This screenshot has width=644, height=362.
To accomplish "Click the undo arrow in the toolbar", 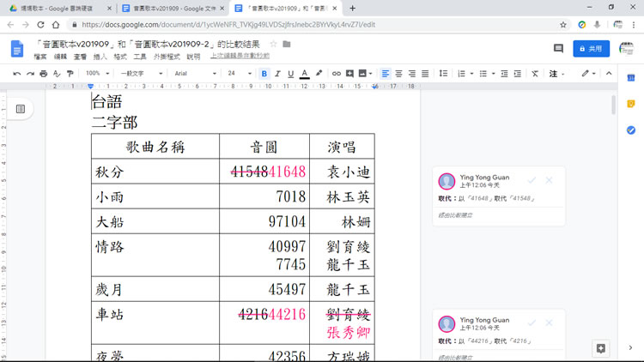I will click(x=17, y=74).
